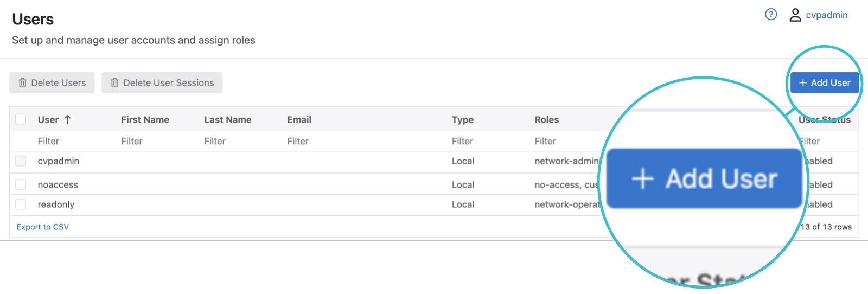Click the User column sort arrow
868x294 pixels.
click(x=68, y=120)
